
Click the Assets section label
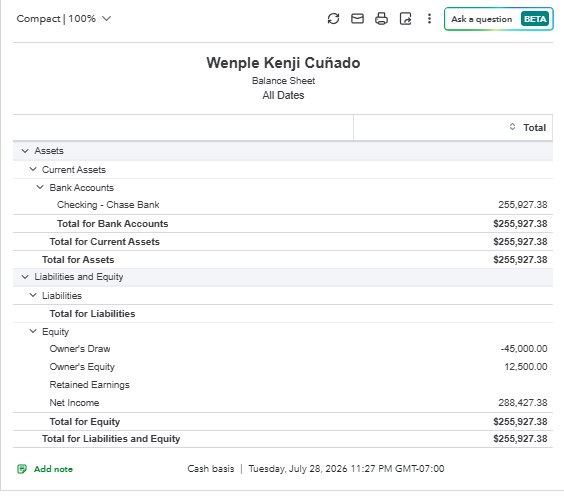[x=49, y=151]
